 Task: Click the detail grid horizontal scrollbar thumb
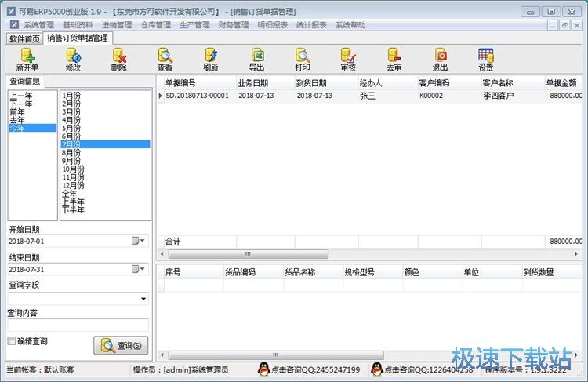coord(276,355)
